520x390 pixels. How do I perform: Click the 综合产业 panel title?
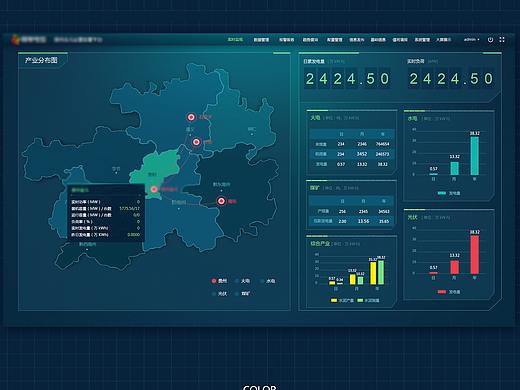pos(320,244)
